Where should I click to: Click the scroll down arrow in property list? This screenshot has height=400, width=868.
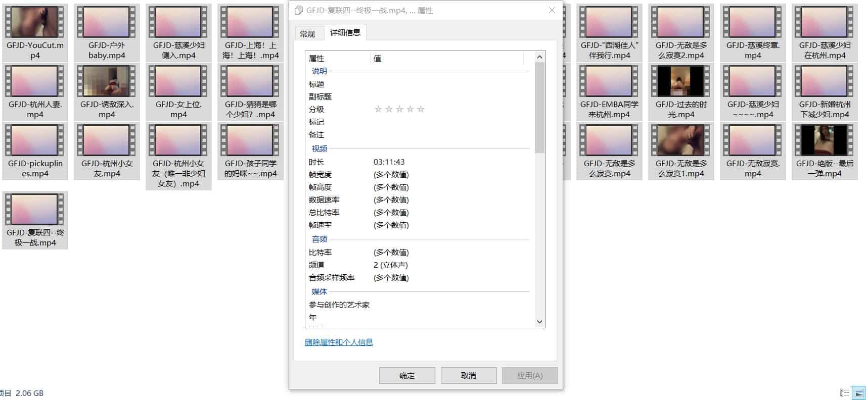click(x=539, y=322)
